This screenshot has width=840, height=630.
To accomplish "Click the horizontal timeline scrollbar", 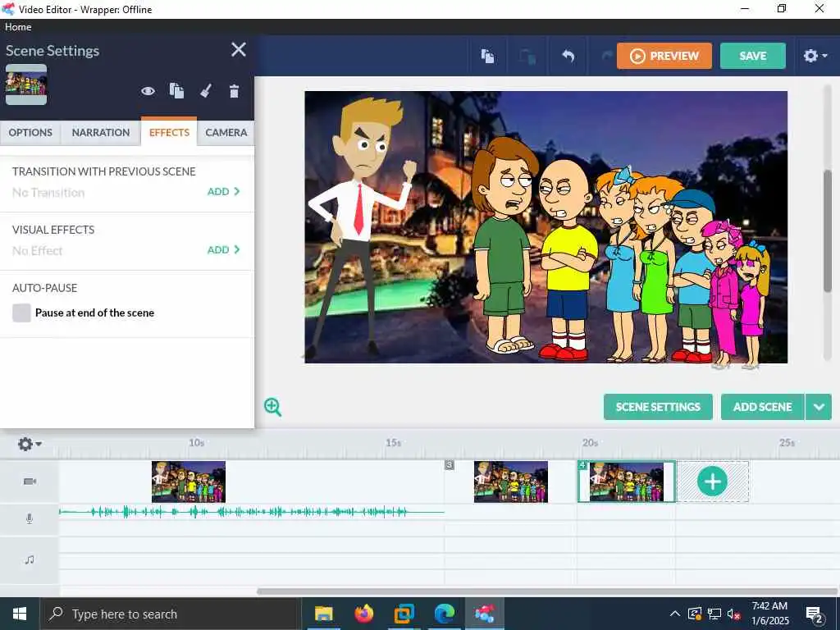I will [x=546, y=591].
